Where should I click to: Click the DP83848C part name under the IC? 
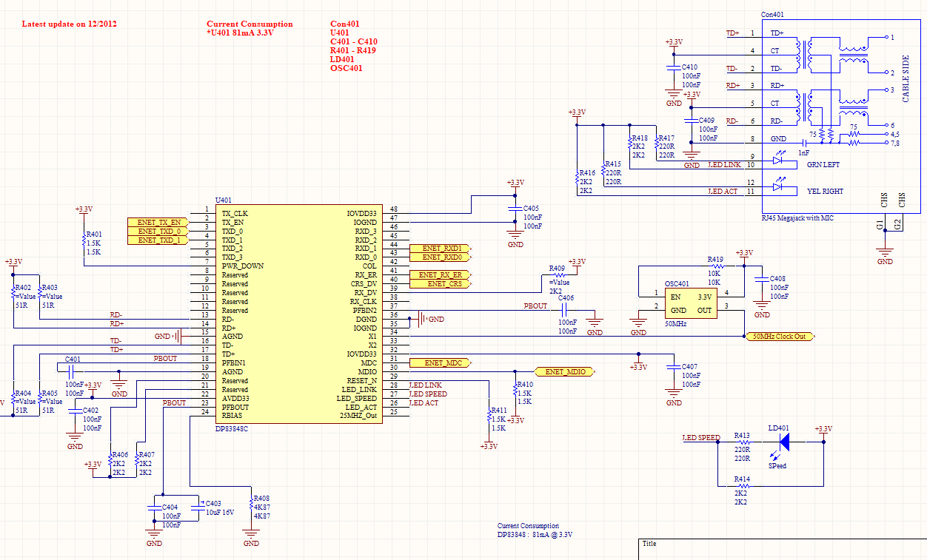click(232, 428)
